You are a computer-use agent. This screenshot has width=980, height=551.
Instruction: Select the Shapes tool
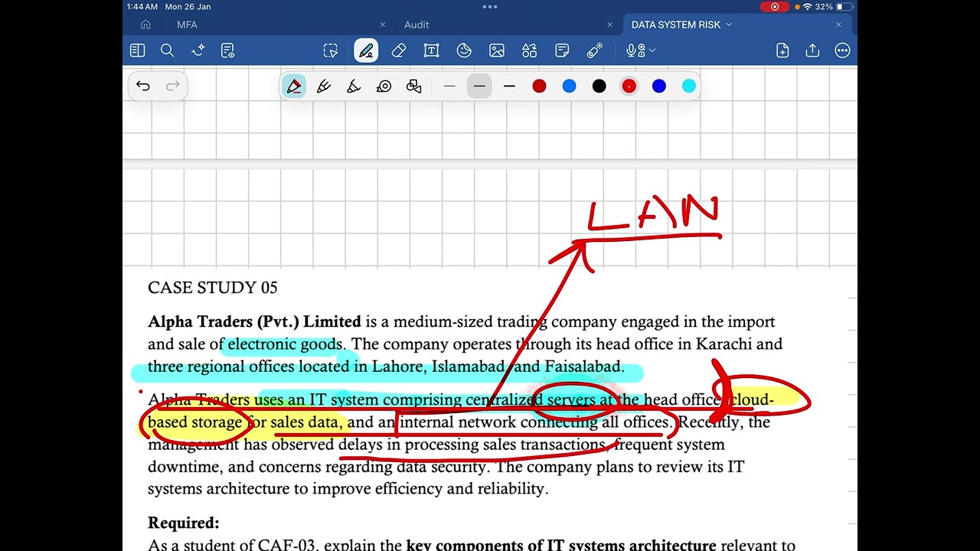pyautogui.click(x=464, y=51)
